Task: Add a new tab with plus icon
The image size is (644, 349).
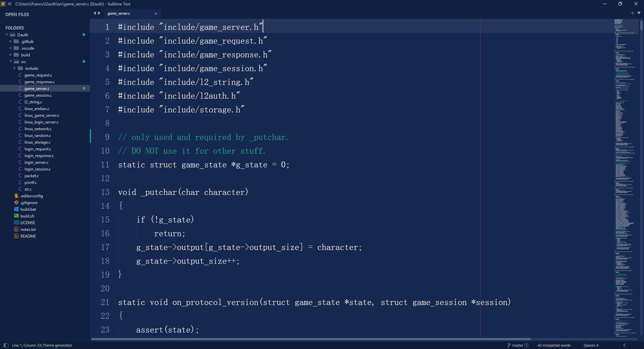Action: click(x=632, y=13)
